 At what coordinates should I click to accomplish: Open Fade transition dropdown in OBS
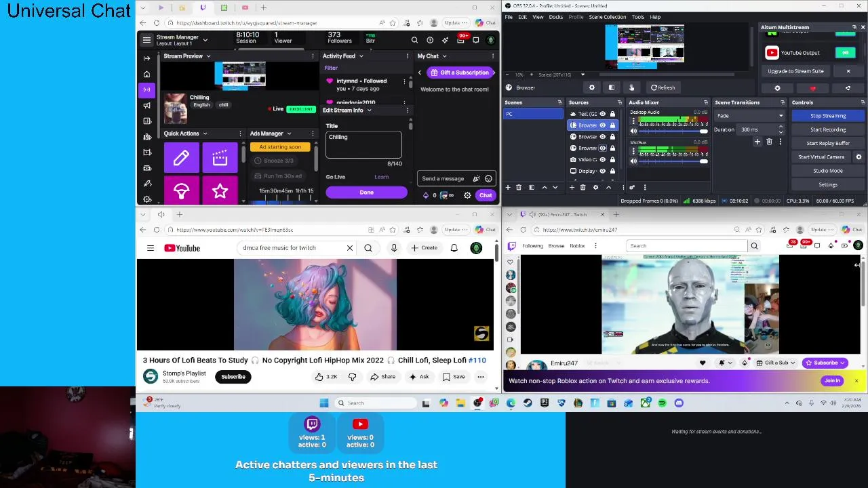(x=749, y=116)
